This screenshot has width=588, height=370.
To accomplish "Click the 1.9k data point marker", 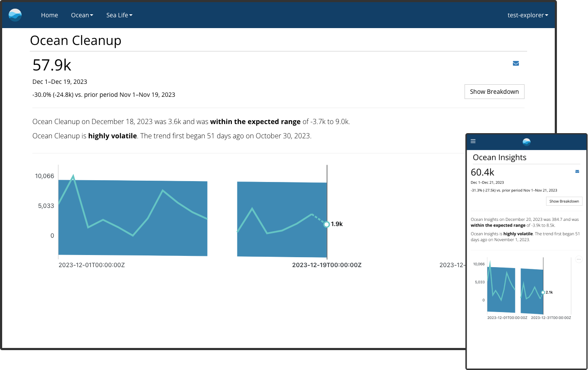I will 327,224.
